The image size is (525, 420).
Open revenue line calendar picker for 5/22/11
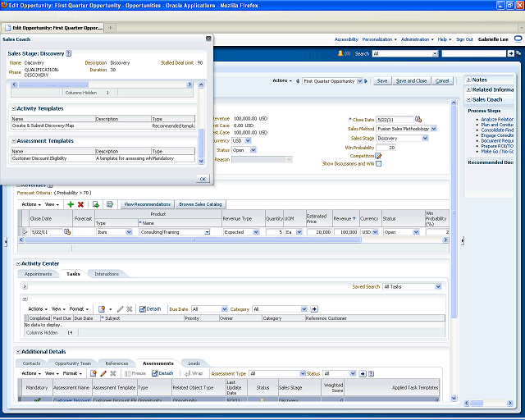67,232
